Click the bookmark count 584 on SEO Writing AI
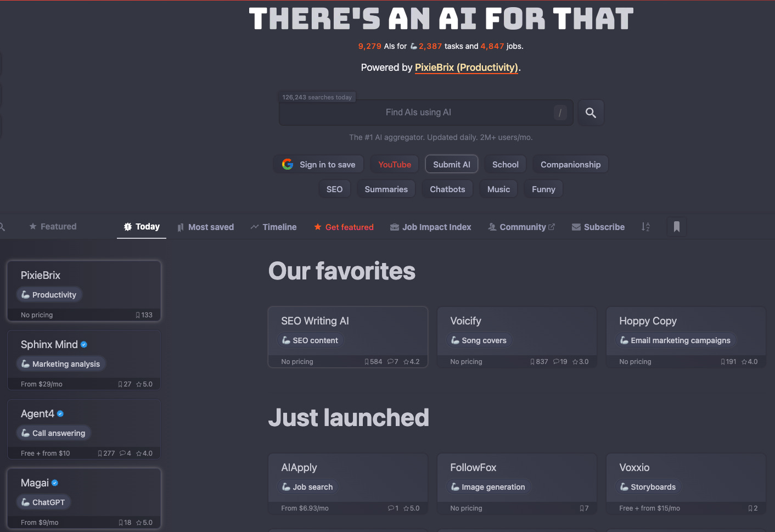This screenshot has height=532, width=775. [x=373, y=362]
